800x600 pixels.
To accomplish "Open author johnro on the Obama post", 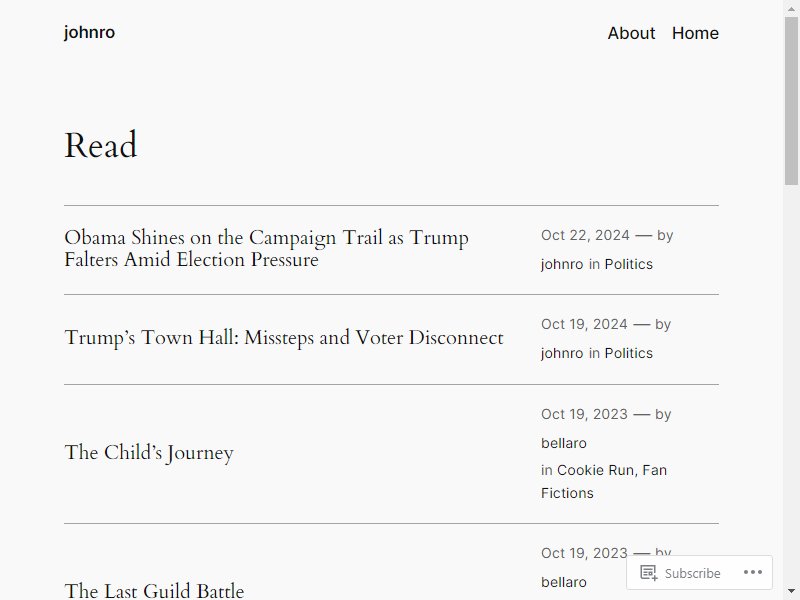I will click(x=561, y=264).
